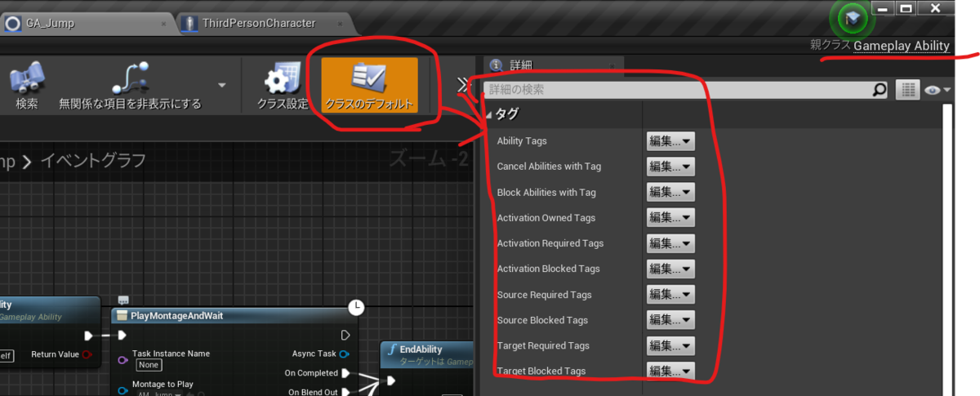Switch to the GA_Jump tab
980x396 pixels.
click(52, 23)
